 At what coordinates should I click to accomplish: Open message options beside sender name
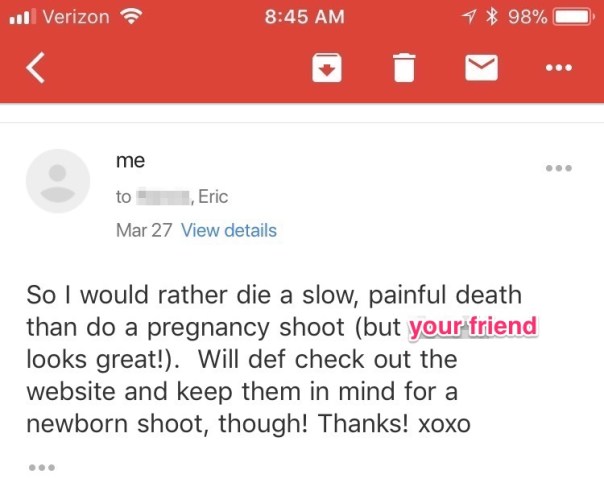click(x=558, y=168)
